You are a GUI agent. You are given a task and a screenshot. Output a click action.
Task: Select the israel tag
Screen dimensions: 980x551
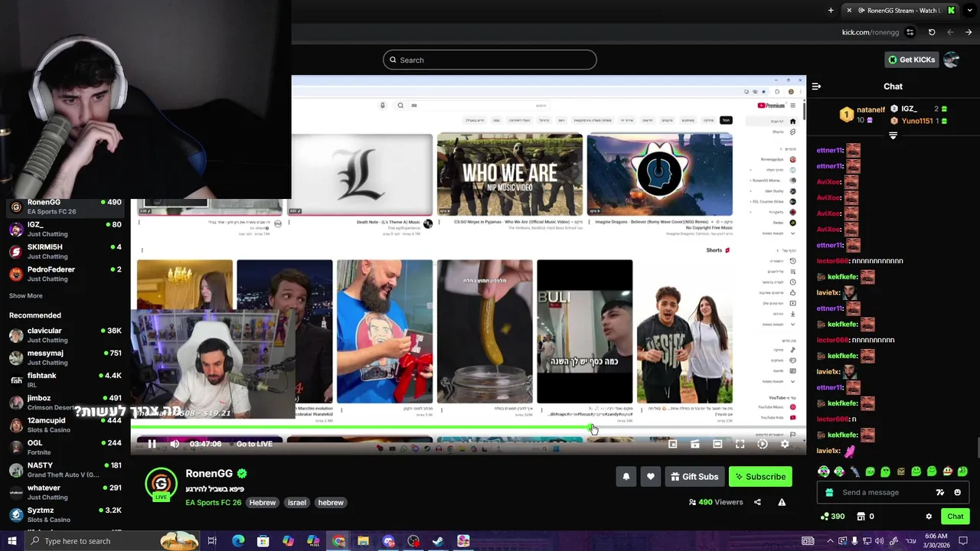pos(297,503)
